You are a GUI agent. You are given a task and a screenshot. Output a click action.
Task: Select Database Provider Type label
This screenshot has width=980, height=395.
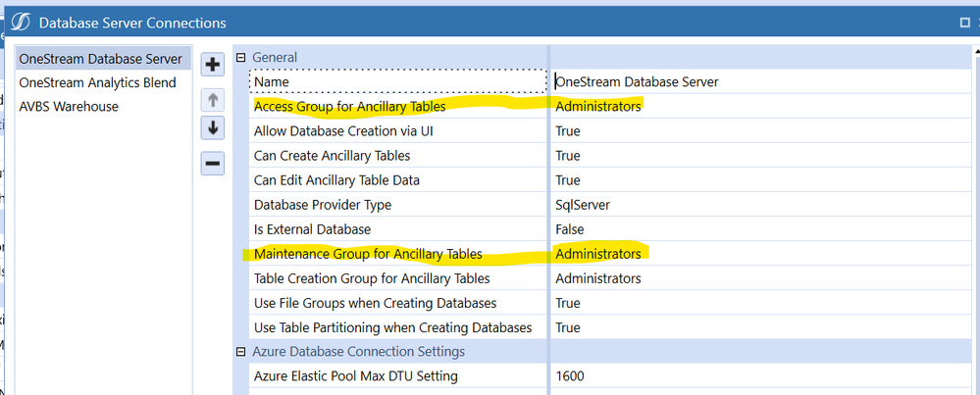(x=323, y=205)
